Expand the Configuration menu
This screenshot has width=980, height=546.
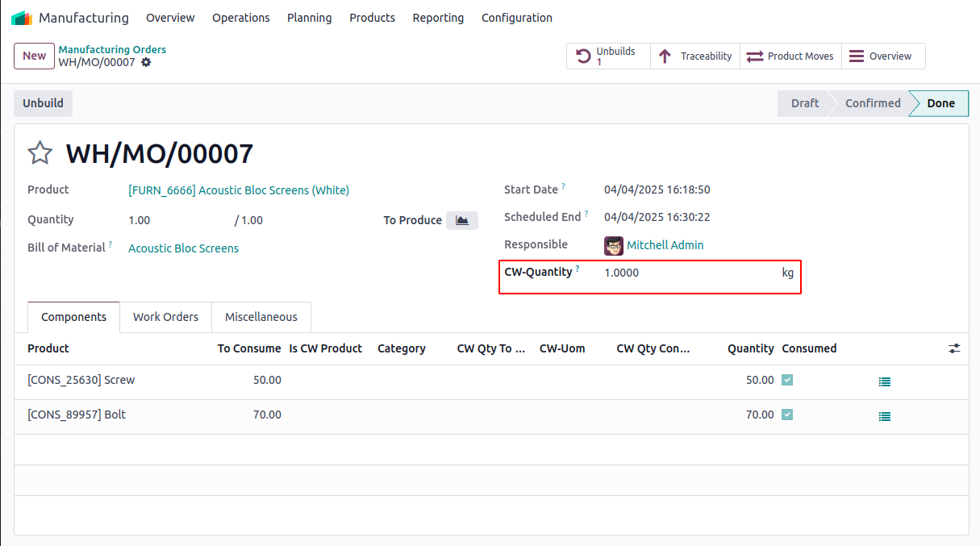pyautogui.click(x=516, y=18)
